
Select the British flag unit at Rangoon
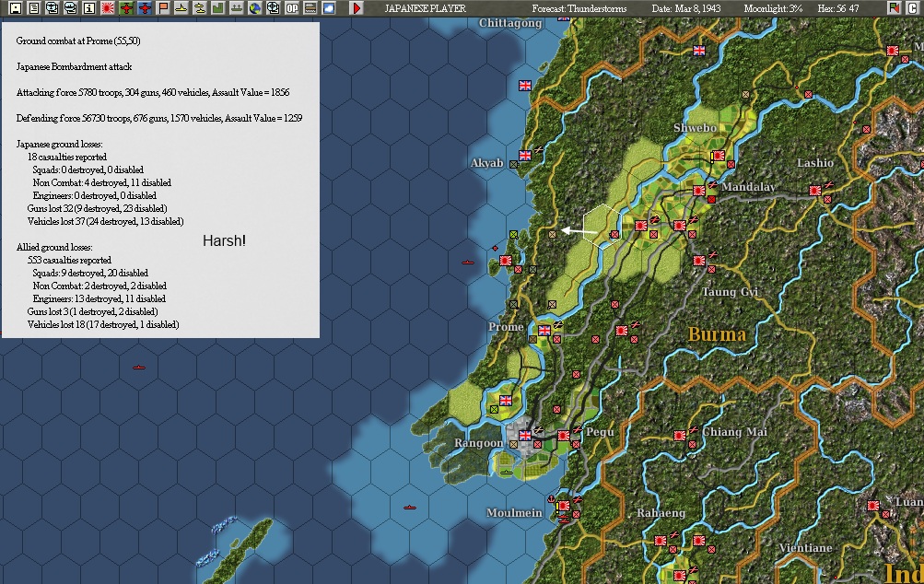[524, 436]
